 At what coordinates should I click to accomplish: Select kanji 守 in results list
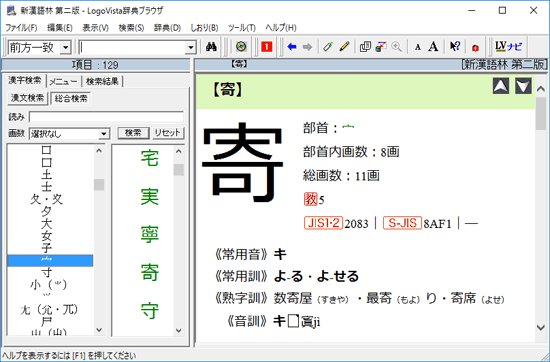pos(149,311)
